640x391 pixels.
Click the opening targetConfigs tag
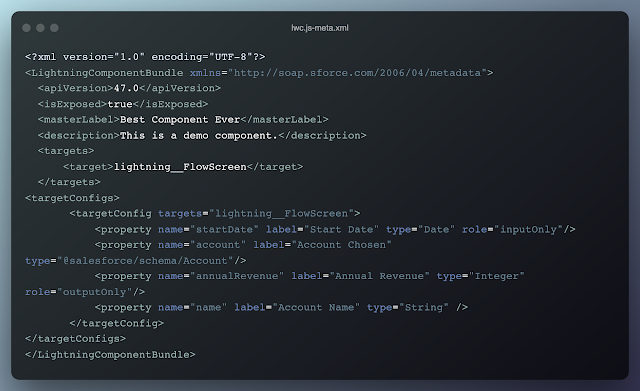click(x=72, y=198)
